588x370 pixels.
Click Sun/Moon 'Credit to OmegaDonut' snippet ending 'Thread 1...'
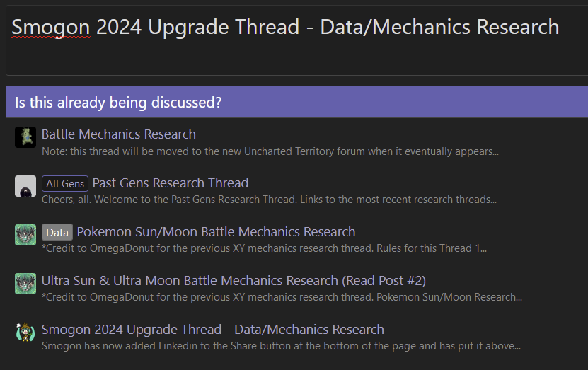[x=264, y=248]
